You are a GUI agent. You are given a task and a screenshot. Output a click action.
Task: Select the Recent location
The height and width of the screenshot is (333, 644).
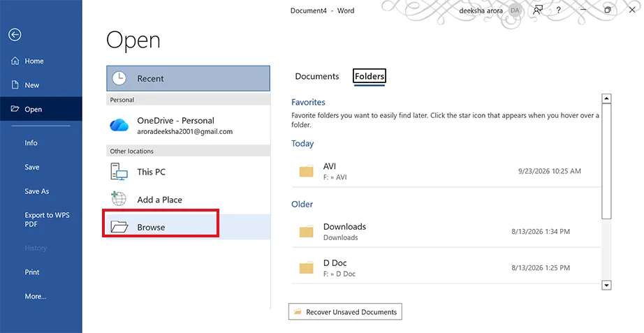[188, 78]
